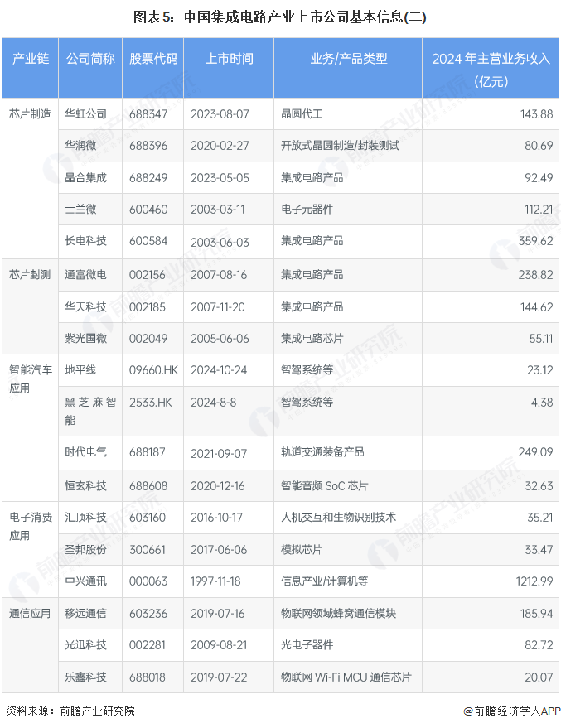Click stock code 09660.HK
The width and height of the screenshot is (561, 728).
(154, 370)
